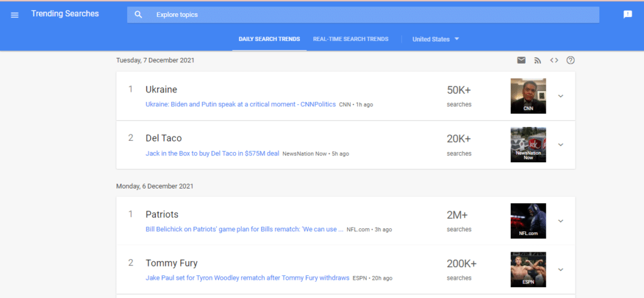Expand the Ukraine trend row

pyautogui.click(x=560, y=96)
